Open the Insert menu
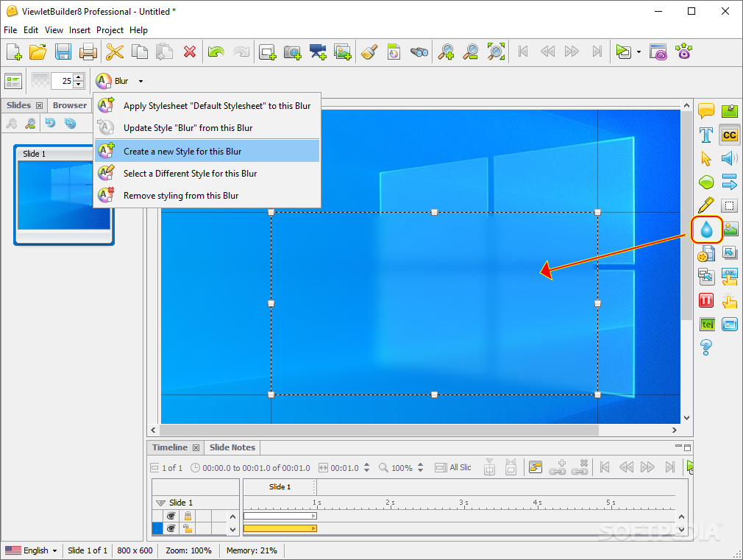 click(x=79, y=30)
